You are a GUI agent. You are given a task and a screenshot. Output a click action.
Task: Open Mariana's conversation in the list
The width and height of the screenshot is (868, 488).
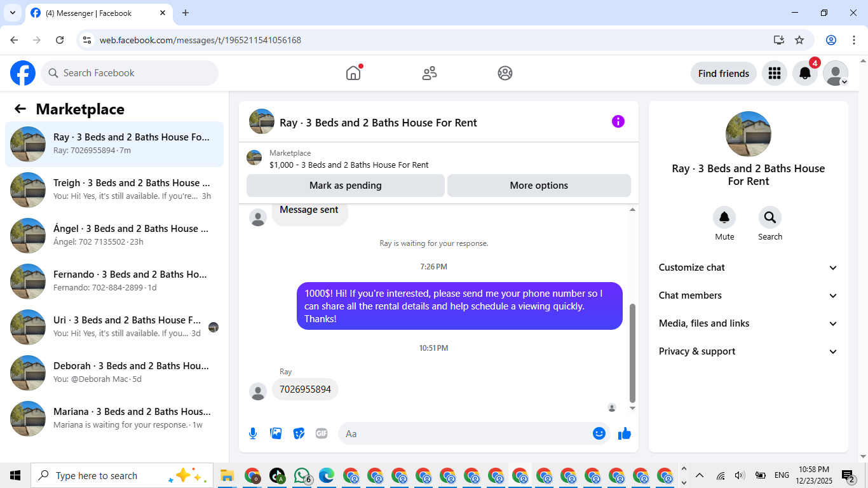coord(114,418)
